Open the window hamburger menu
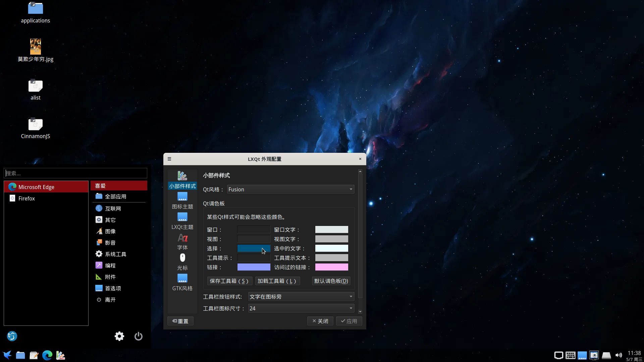Screen dimensions: 644x362 (169, 159)
